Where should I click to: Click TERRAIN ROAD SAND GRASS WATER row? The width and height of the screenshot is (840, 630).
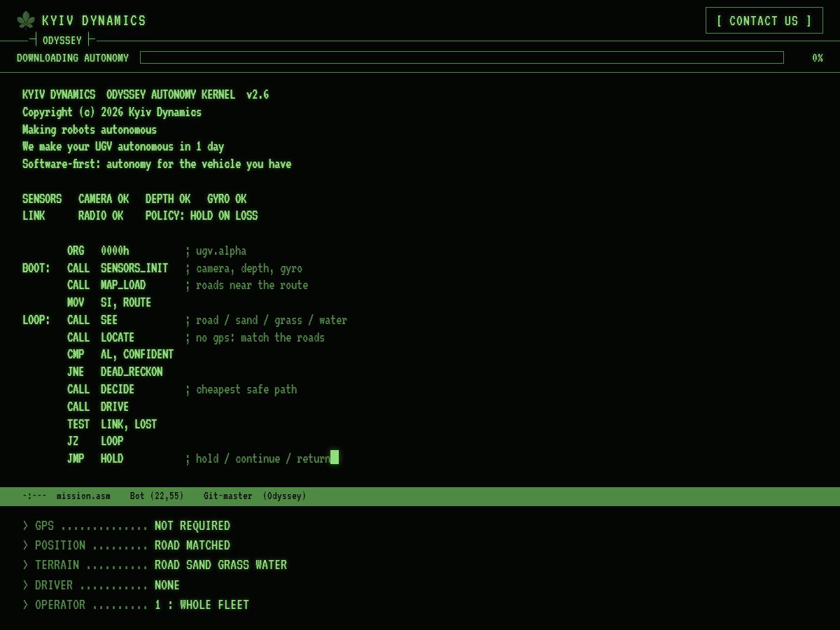coord(155,565)
